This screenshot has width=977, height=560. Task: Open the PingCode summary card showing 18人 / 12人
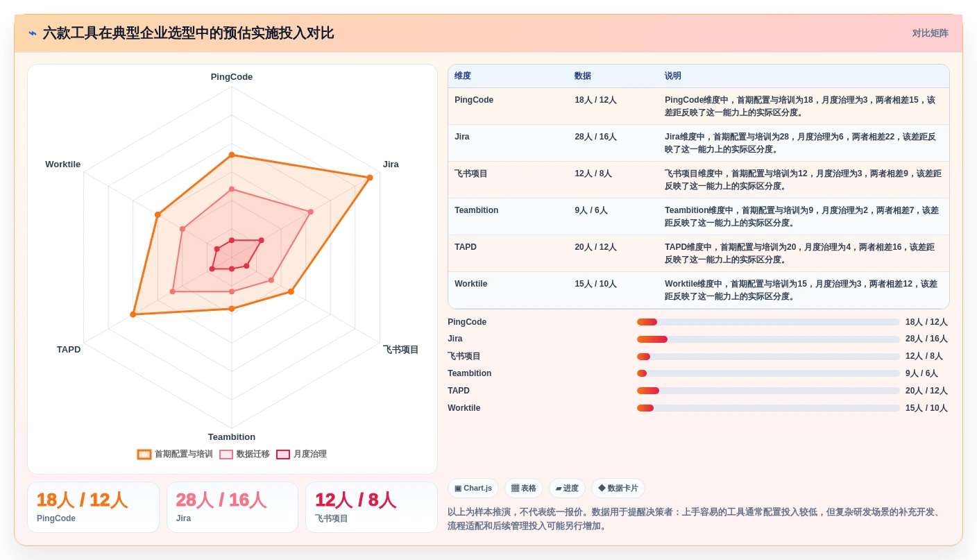pyautogui.click(x=93, y=507)
